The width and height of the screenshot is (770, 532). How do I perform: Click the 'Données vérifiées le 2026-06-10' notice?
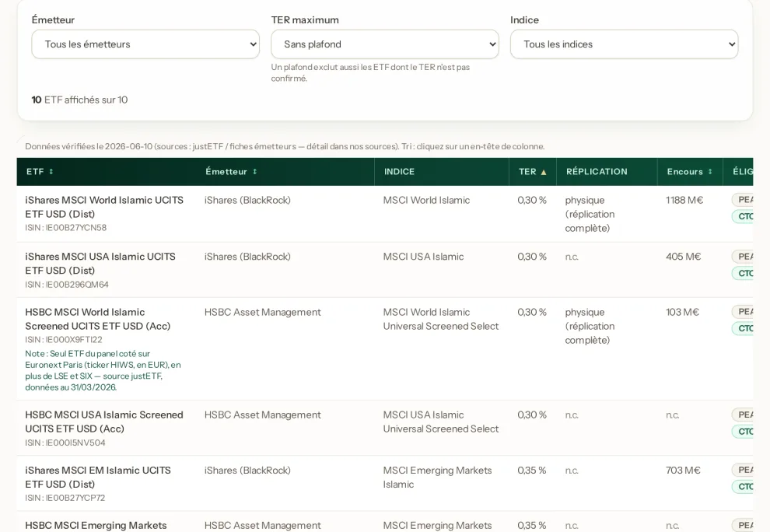pyautogui.click(x=285, y=146)
